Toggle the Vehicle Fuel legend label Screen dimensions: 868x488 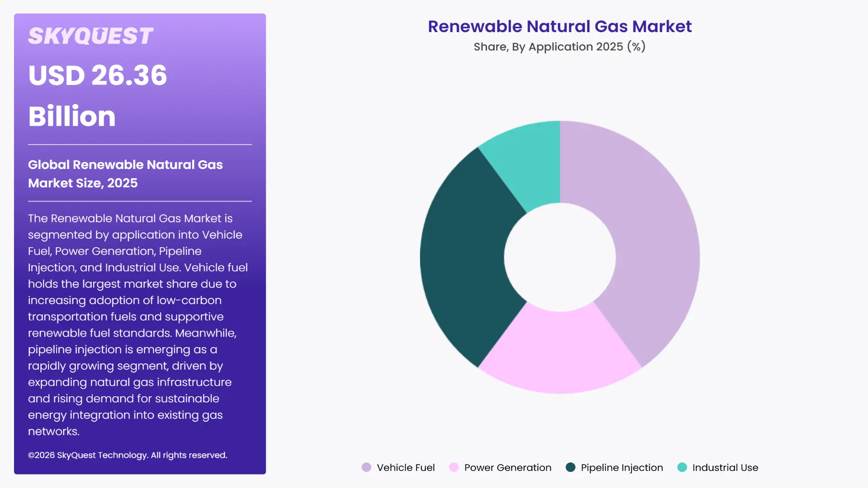406,468
